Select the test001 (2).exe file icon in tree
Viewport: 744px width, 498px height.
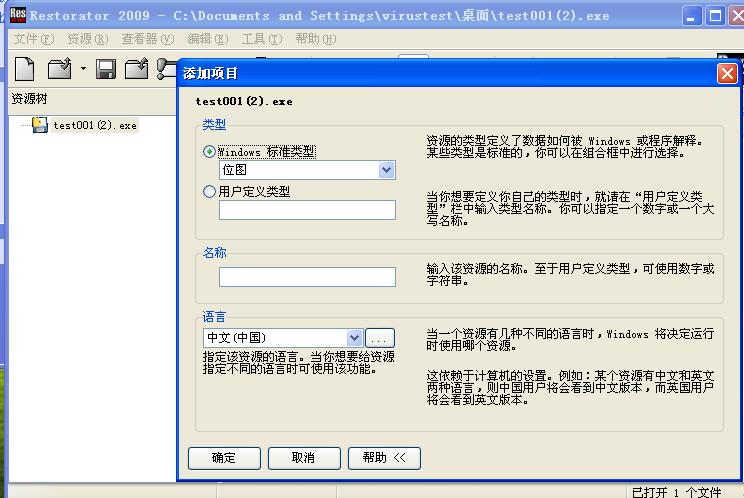[40, 125]
